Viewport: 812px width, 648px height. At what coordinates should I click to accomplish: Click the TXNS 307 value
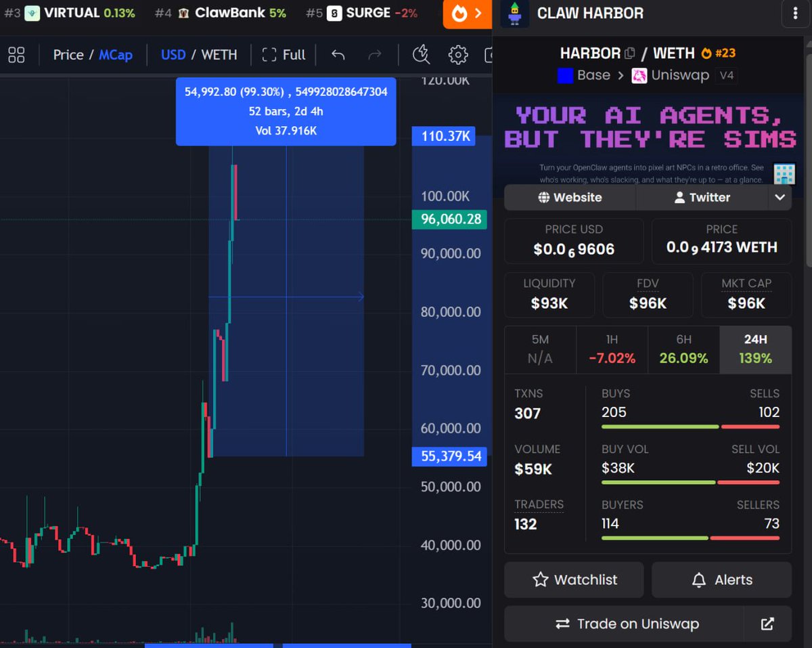point(528,413)
